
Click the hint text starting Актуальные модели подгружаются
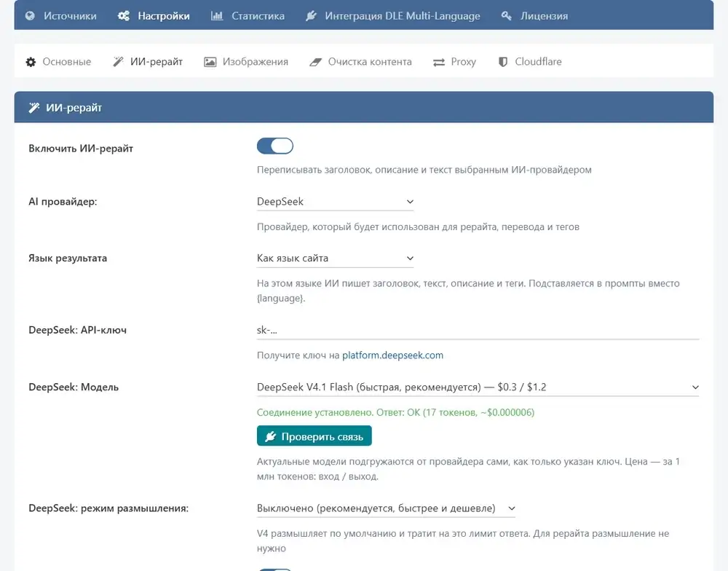pos(468,469)
